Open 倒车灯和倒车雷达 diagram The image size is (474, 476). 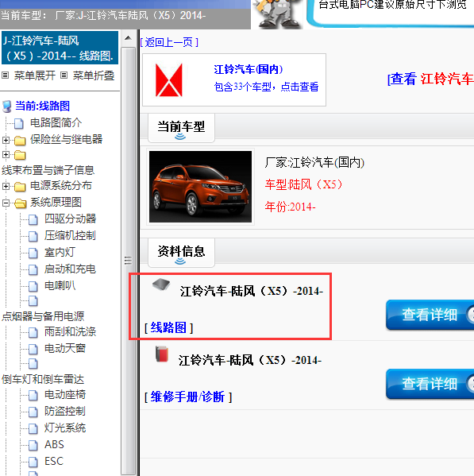[x=43, y=380]
